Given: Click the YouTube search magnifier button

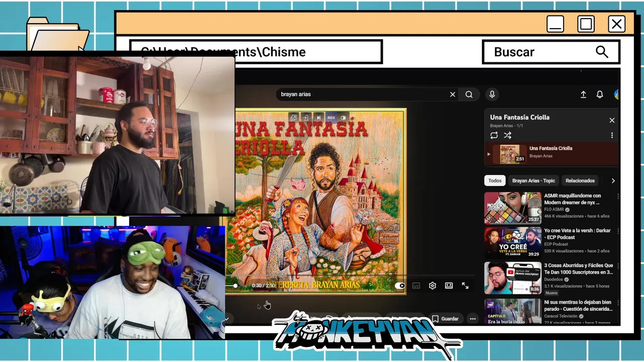Looking at the screenshot, I should click(x=469, y=95).
